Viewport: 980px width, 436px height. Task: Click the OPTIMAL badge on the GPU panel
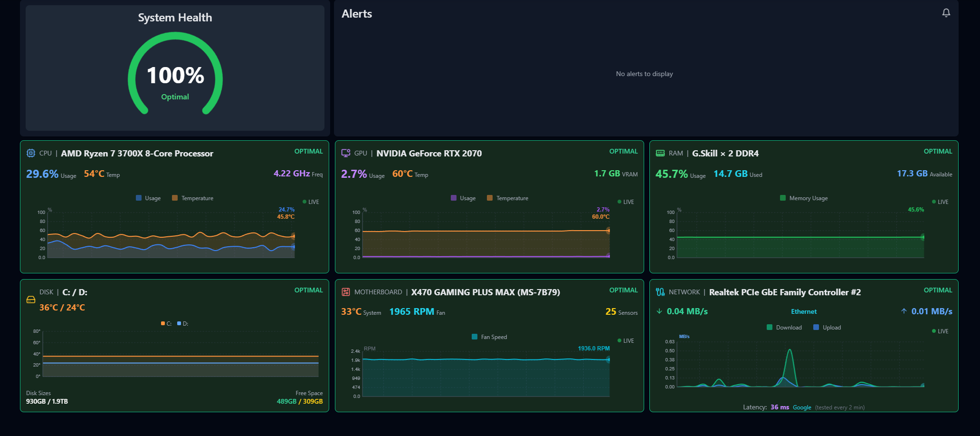click(623, 151)
